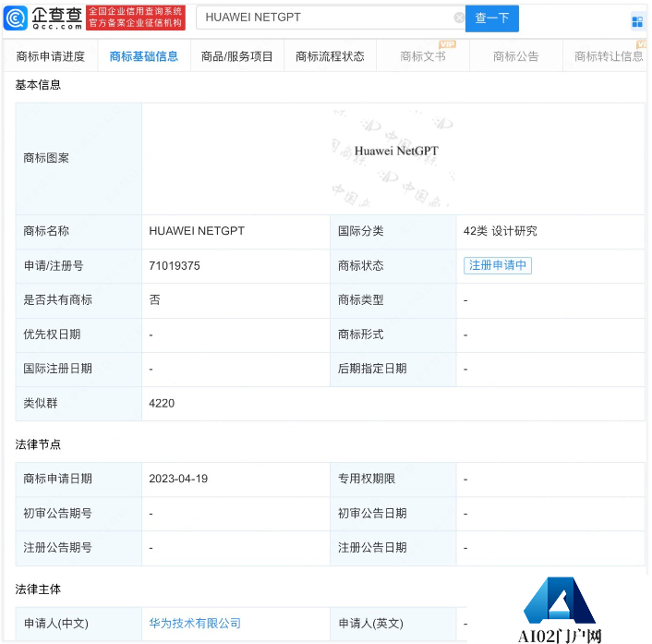Click the 后期指定日期 label cell
Screen dimensions: 652x644
pyautogui.click(x=392, y=369)
